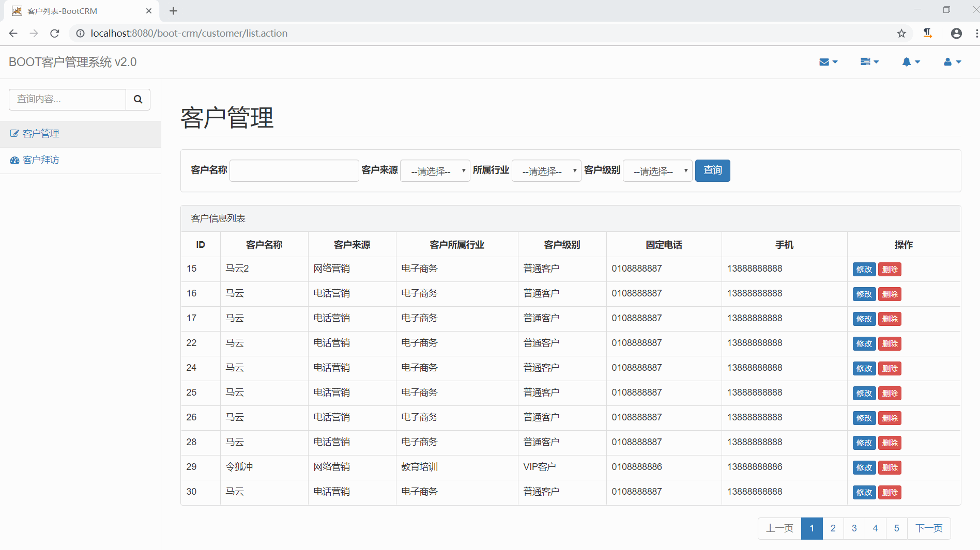The height and width of the screenshot is (550, 980).
Task: Click the sidebar search magnifier icon
Action: click(137, 99)
